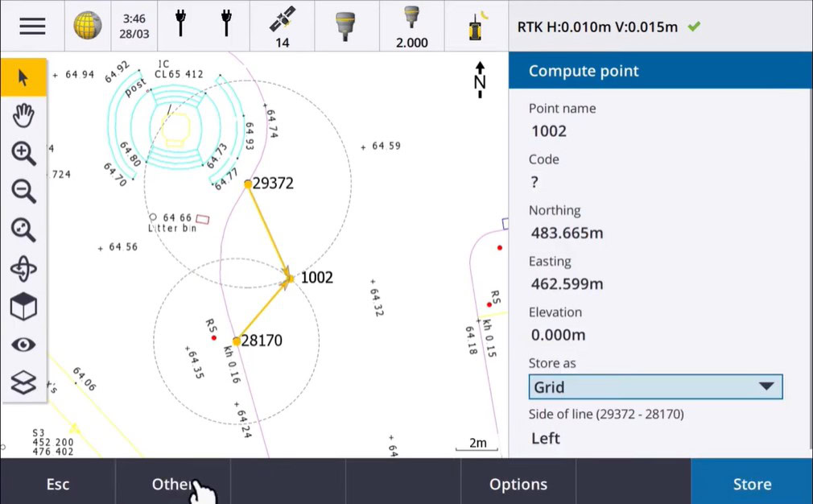Open the second power plug status icon
The height and width of the screenshot is (504, 813).
[226, 23]
